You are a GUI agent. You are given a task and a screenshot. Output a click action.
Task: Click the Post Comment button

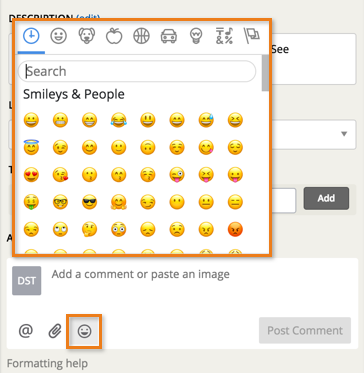pyautogui.click(x=305, y=330)
